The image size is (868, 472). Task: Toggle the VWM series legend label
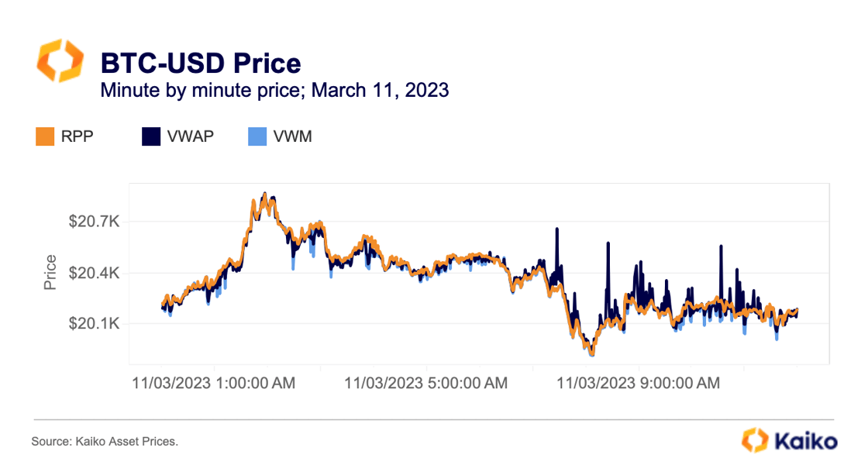292,137
